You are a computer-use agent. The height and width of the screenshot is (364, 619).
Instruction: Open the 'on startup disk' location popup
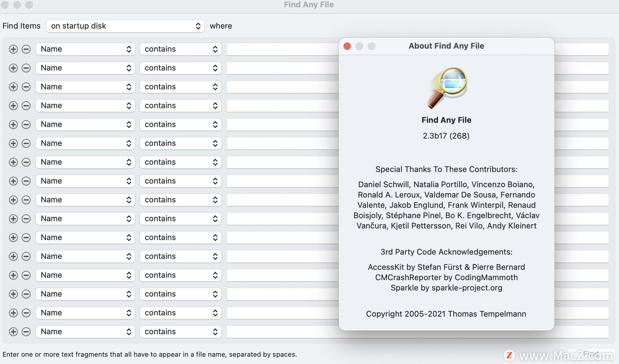[125, 26]
